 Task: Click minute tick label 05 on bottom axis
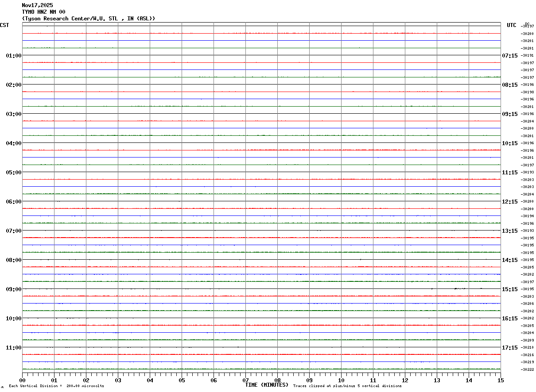182,380
